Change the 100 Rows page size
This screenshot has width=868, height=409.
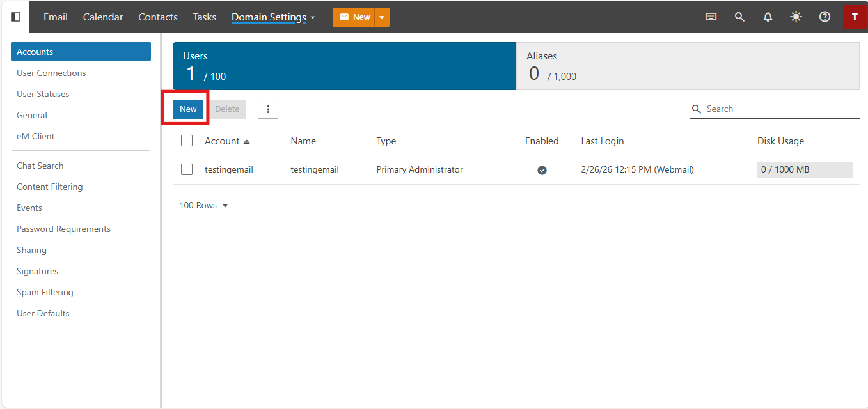tap(204, 206)
